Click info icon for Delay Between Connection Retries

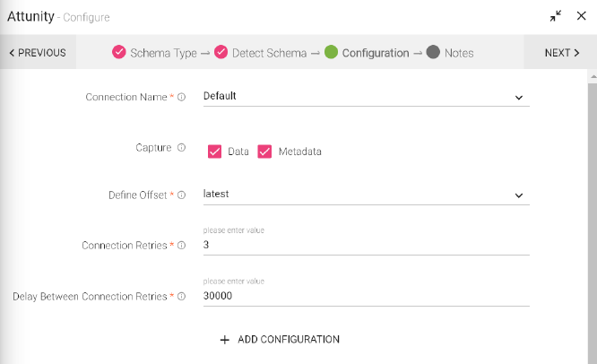(x=182, y=296)
